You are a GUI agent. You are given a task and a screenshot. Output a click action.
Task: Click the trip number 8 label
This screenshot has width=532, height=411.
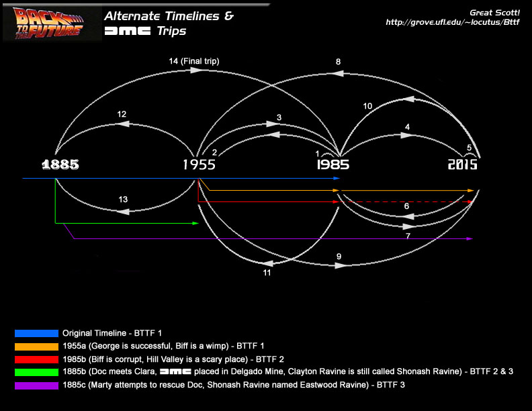338,62
